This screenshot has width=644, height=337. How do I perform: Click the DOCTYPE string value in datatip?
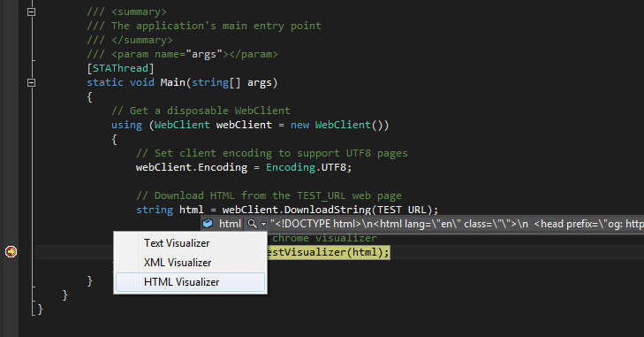click(x=457, y=224)
